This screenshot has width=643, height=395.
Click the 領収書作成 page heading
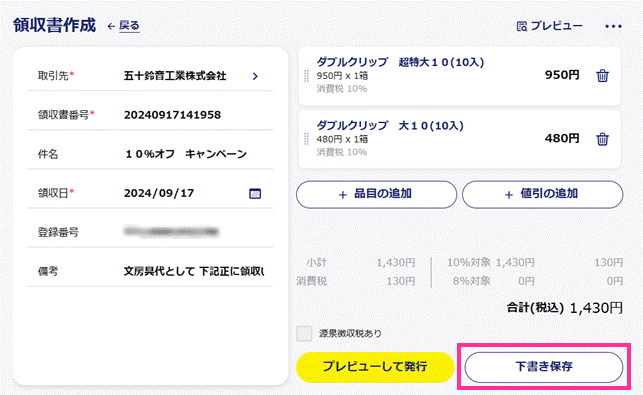pos(55,25)
